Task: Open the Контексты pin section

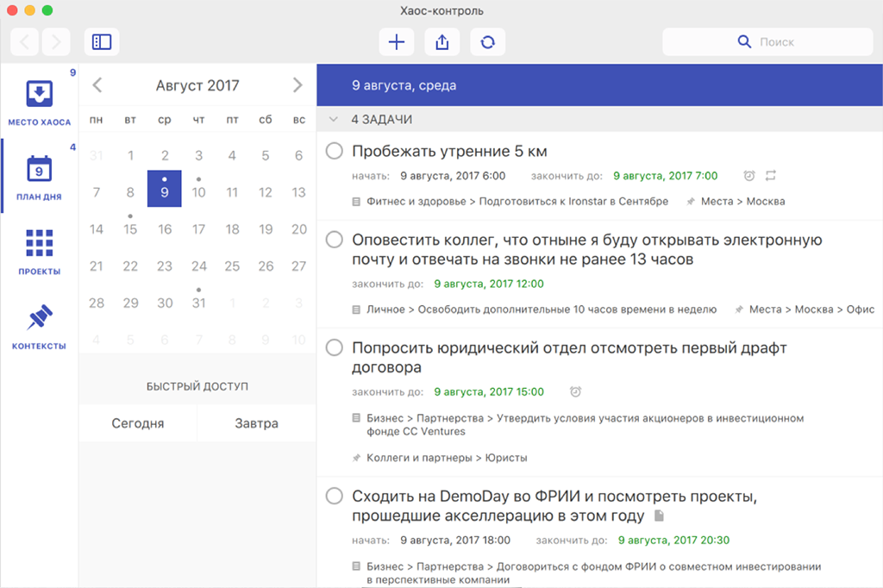Action: 40,327
